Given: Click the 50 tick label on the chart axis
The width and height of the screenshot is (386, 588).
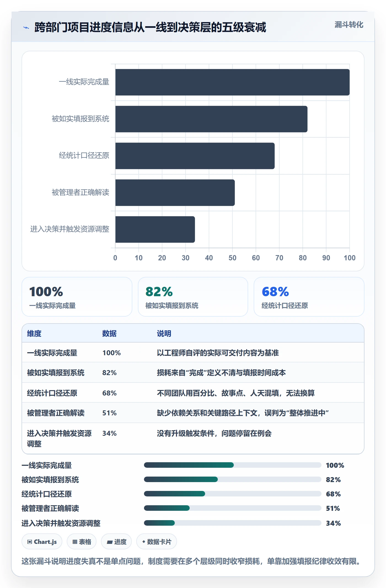Looking at the screenshot, I should (x=232, y=258).
